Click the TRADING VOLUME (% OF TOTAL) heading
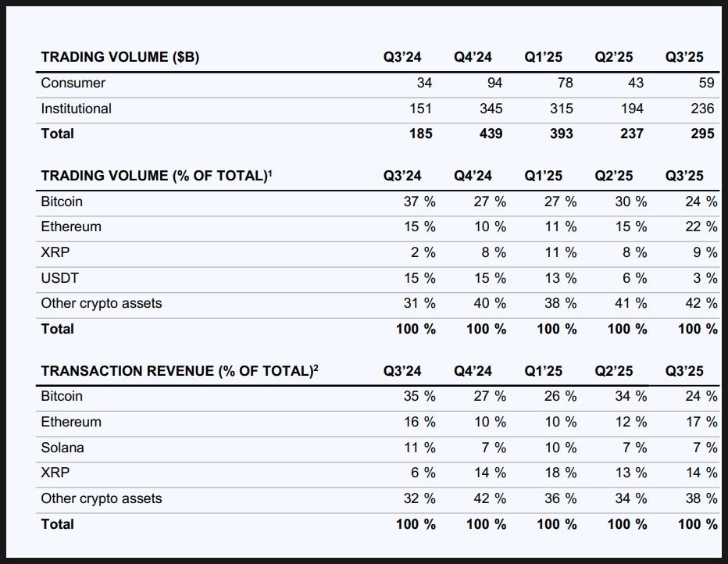Image resolution: width=728 pixels, height=564 pixels. click(156, 176)
